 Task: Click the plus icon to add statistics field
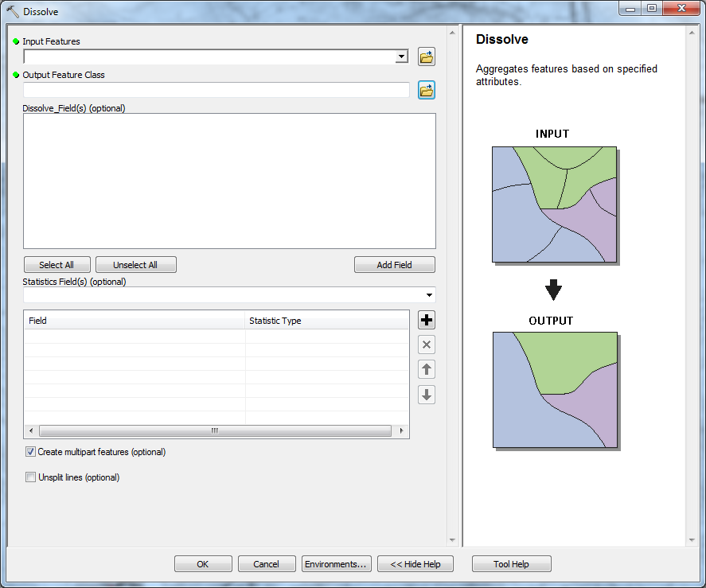click(x=427, y=320)
